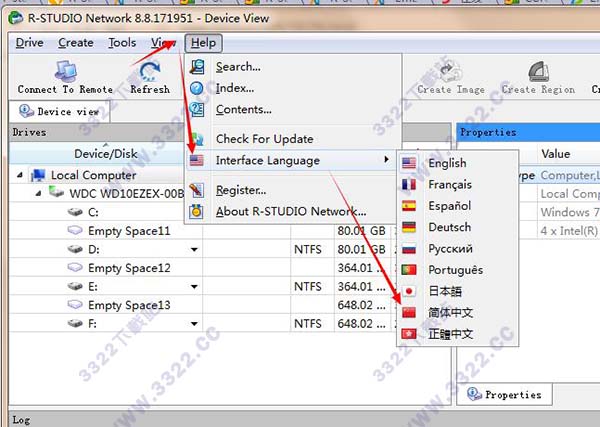Collapse the WDC WD10EZEX disk node

pyautogui.click(x=38, y=194)
